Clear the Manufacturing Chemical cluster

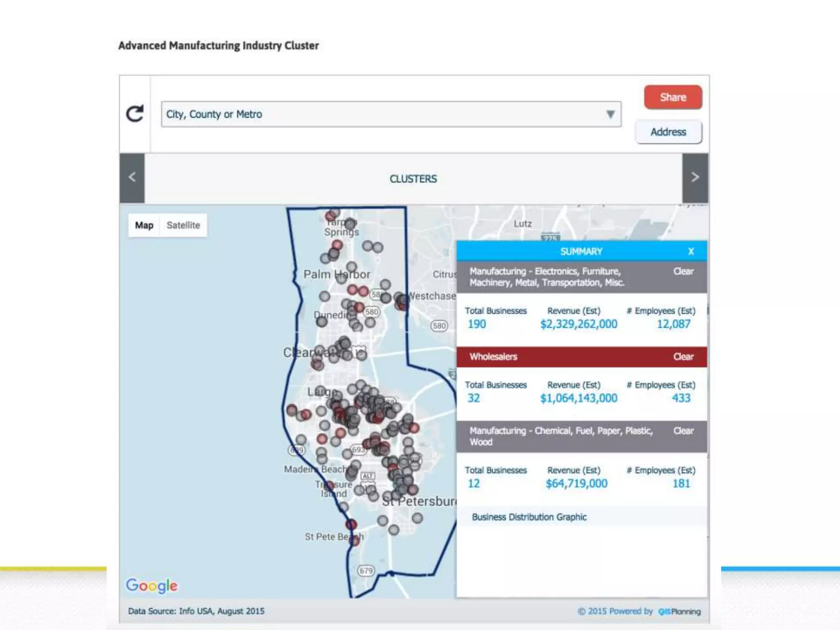[x=683, y=431]
